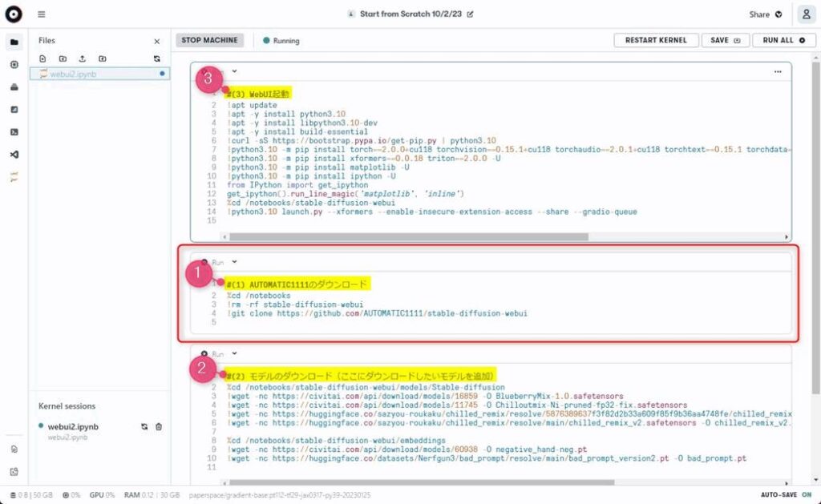Open the user account avatar menu
Screen dimensions: 821x504
pos(807,14)
